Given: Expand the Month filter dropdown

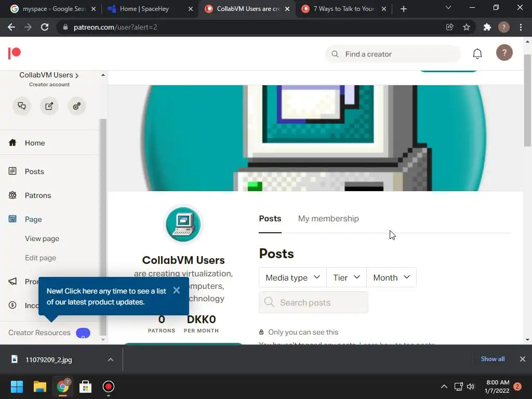Looking at the screenshot, I should pyautogui.click(x=391, y=277).
